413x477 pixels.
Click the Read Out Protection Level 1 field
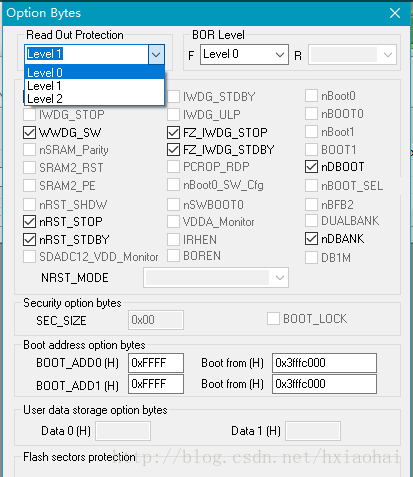[x=87, y=54]
